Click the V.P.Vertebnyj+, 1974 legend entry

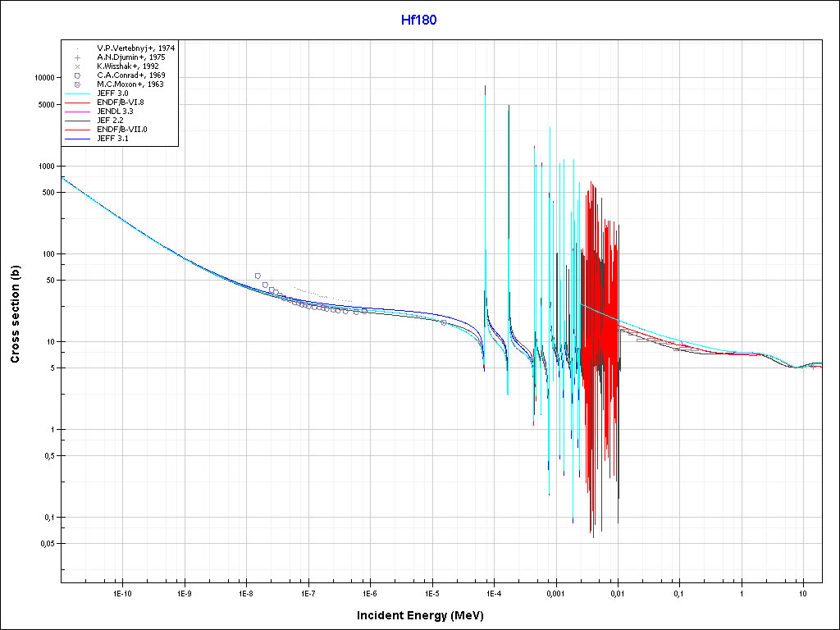pyautogui.click(x=135, y=48)
